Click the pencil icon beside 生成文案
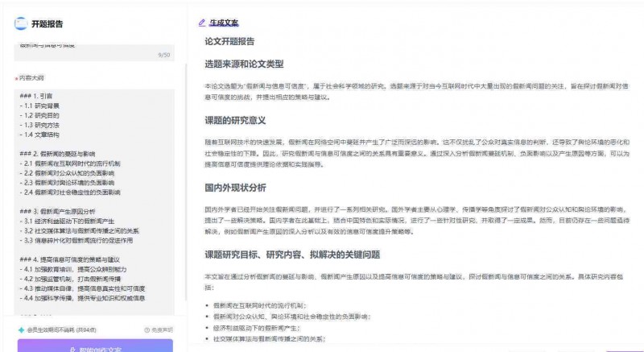 (x=201, y=23)
